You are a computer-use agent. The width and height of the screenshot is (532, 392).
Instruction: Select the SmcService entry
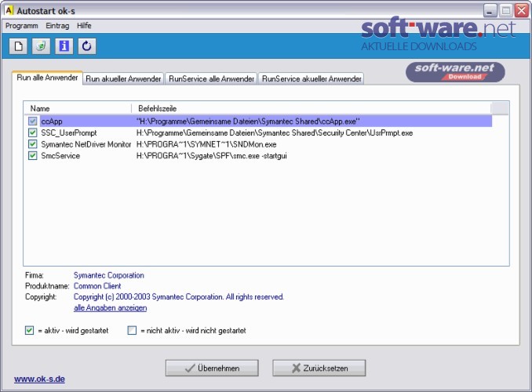pos(60,156)
